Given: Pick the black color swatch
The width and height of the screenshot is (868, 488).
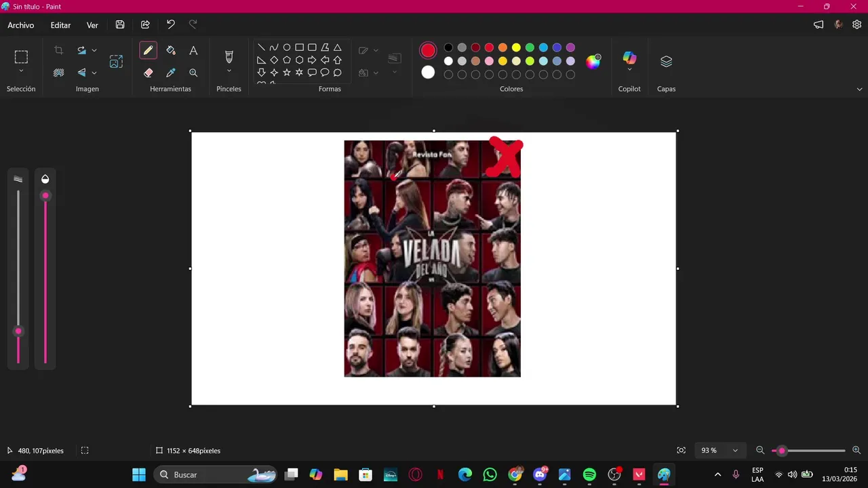Looking at the screenshot, I should (448, 47).
